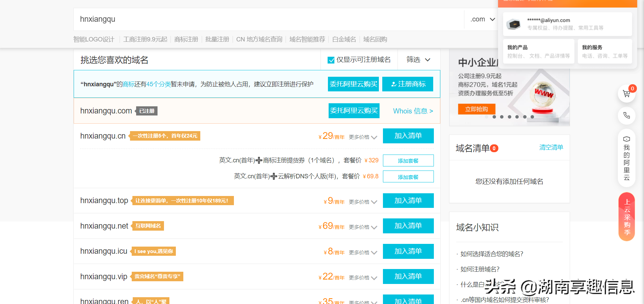Expand 更多价格 for hnxiangqu.net

click(363, 227)
